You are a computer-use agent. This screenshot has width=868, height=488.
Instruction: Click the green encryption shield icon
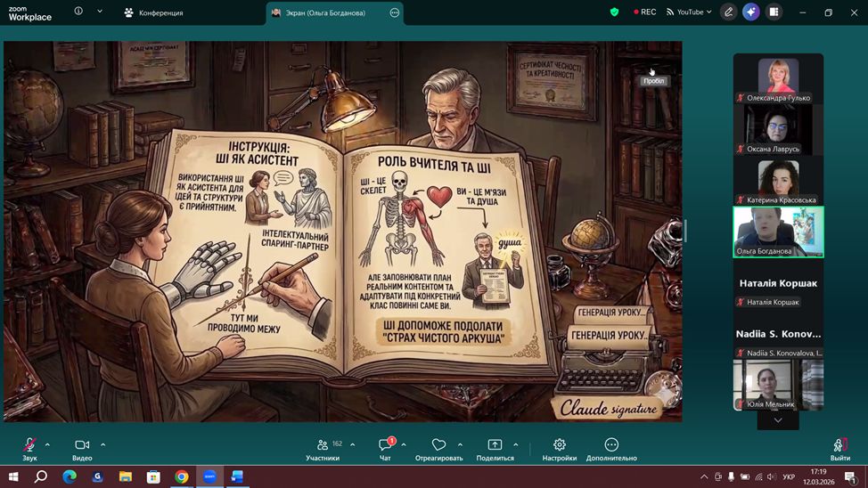click(x=614, y=12)
